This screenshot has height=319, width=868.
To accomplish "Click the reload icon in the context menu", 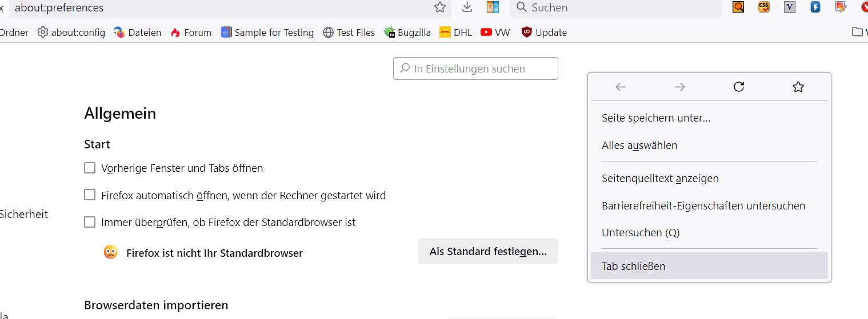I will point(738,87).
